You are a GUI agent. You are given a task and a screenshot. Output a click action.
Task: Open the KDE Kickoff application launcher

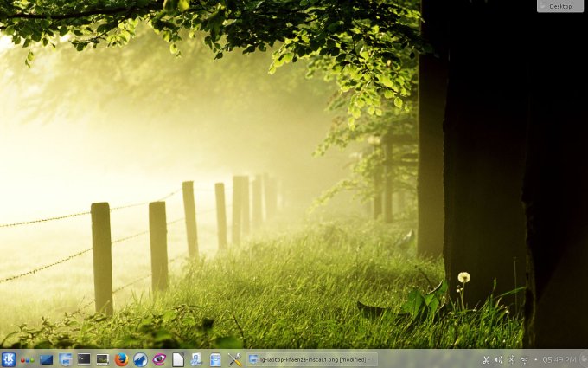9,359
